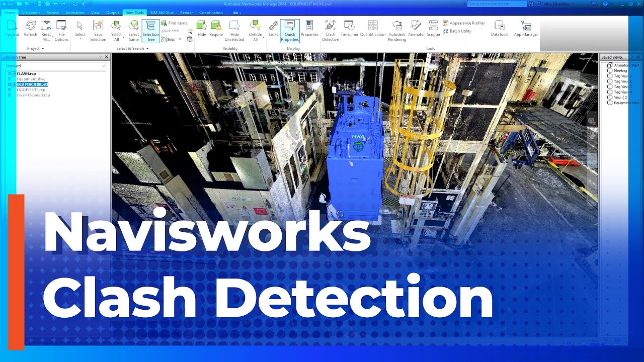Select Clash Cleaned.rcp in Selection Tree
Screen dimensions: 644x362
coord(33,95)
